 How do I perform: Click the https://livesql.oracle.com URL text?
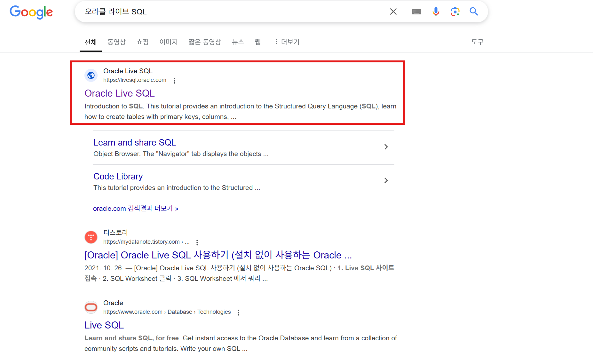coord(135,80)
